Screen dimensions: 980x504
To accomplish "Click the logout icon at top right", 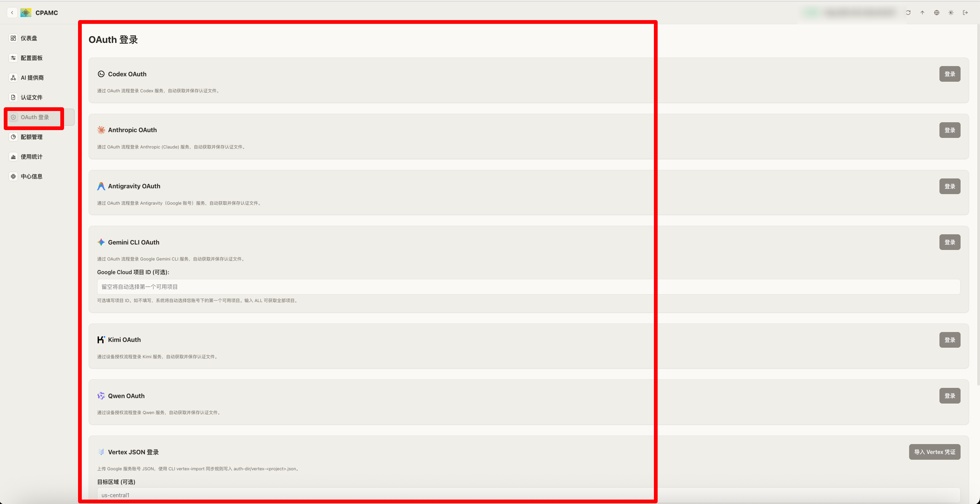I will (965, 13).
